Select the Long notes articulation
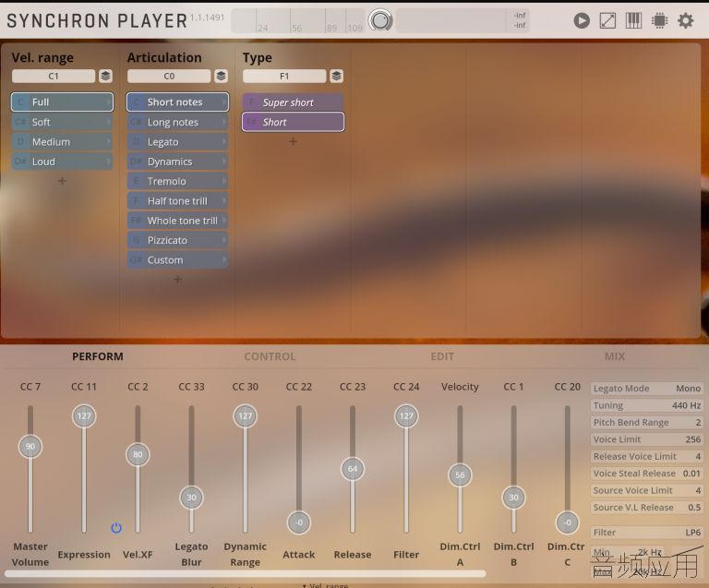The height and width of the screenshot is (588, 709). click(177, 122)
